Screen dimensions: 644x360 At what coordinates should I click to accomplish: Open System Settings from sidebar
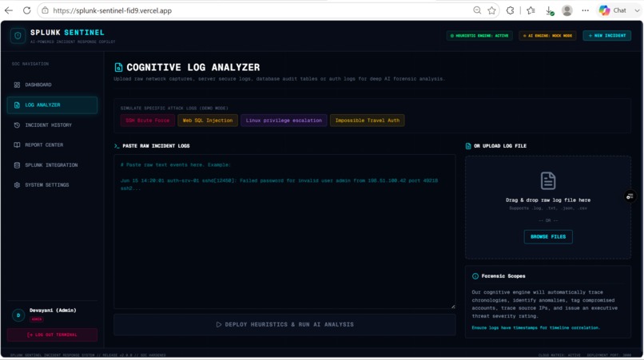52,184
